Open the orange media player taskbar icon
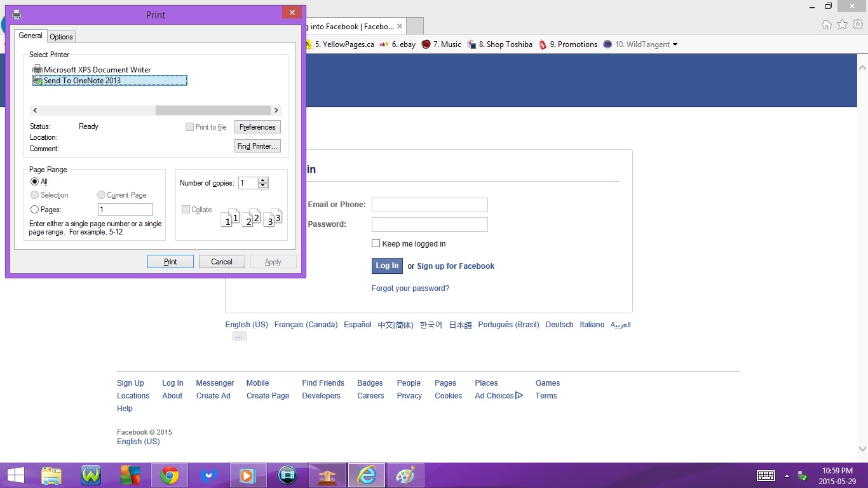 [248, 475]
